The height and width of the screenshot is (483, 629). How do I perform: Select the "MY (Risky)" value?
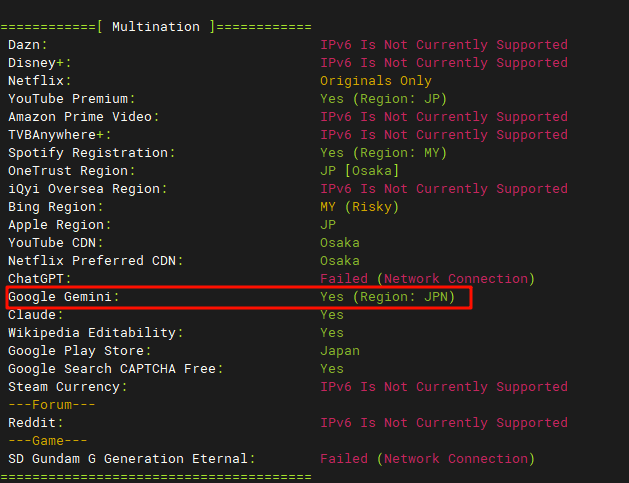(359, 207)
